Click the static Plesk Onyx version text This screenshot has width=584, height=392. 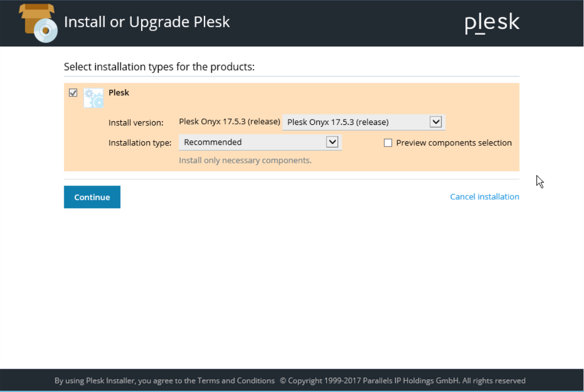click(229, 122)
